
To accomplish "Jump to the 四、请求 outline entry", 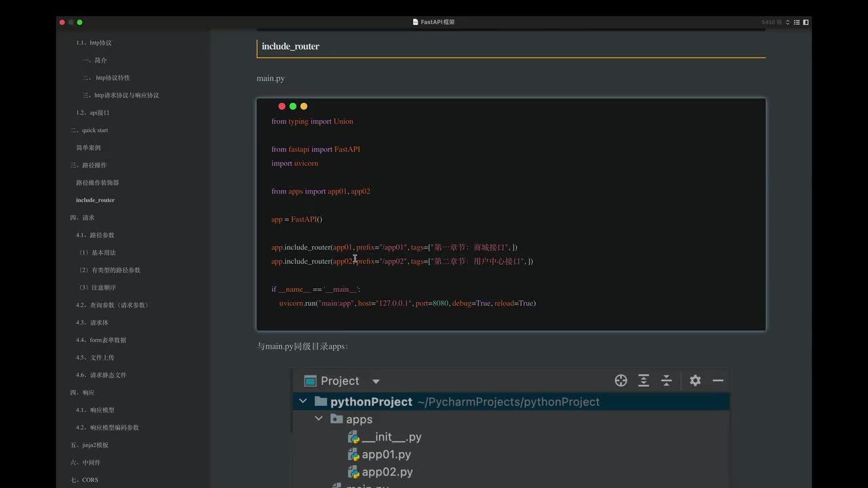I will (82, 218).
